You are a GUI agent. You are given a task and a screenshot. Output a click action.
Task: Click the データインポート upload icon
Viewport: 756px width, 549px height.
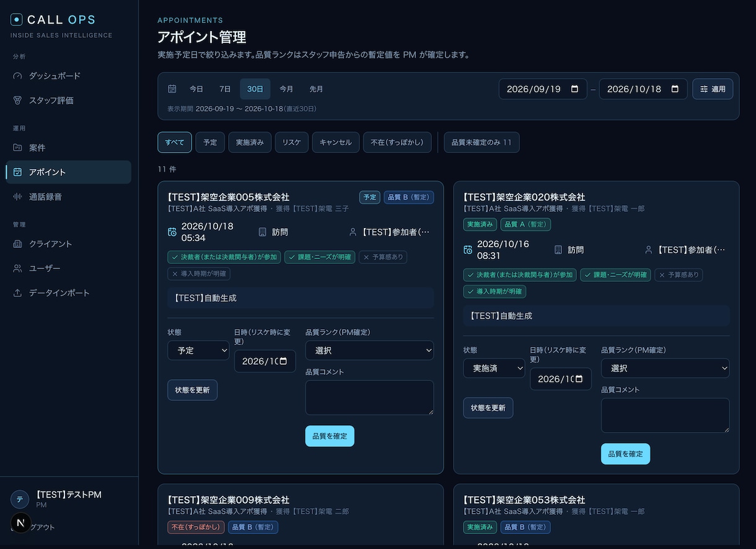(x=17, y=292)
